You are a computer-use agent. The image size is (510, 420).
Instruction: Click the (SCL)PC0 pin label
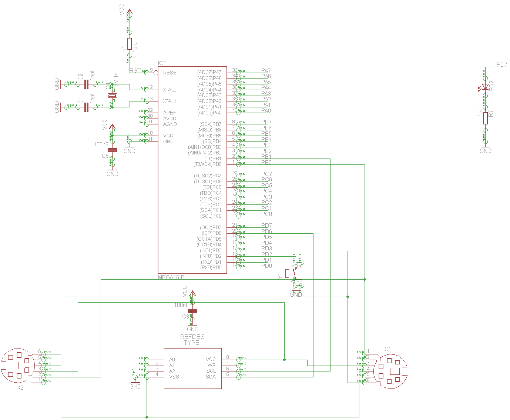point(211,216)
